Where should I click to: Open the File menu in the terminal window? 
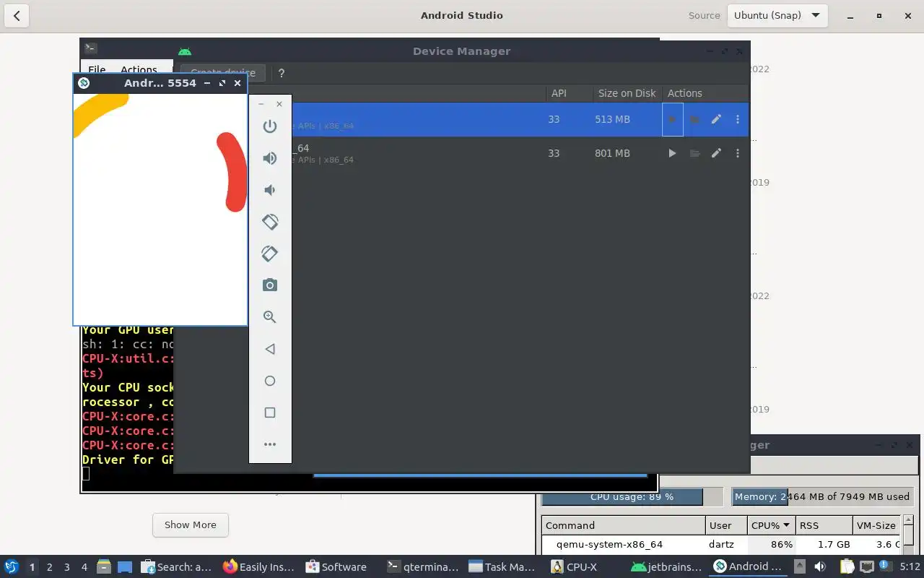(97, 70)
